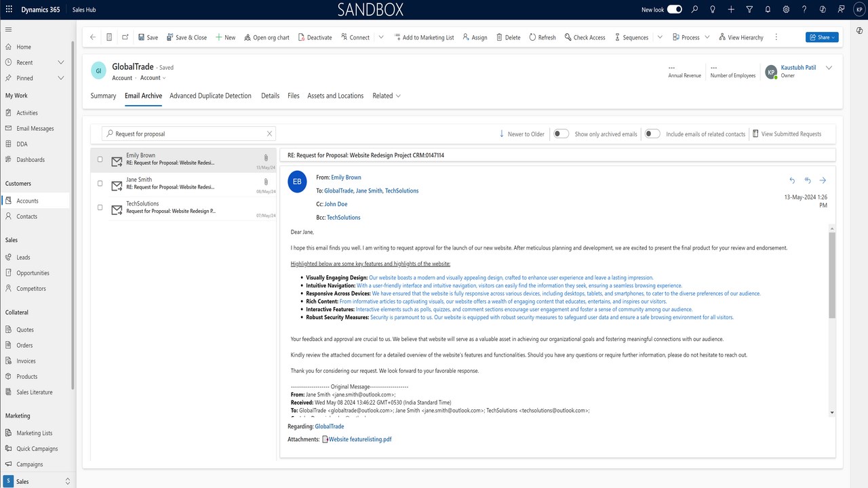Switch to the Files tab
Image resolution: width=868 pixels, height=488 pixels.
tap(293, 96)
